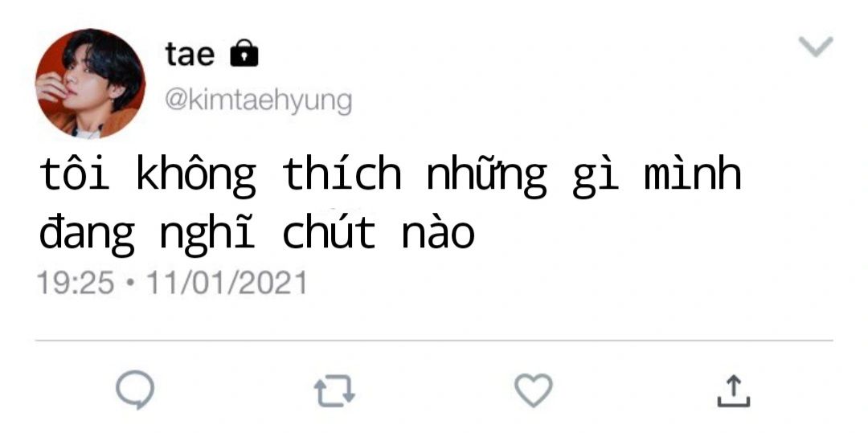
Task: Like the tweet with the heart icon
Action: tap(534, 390)
